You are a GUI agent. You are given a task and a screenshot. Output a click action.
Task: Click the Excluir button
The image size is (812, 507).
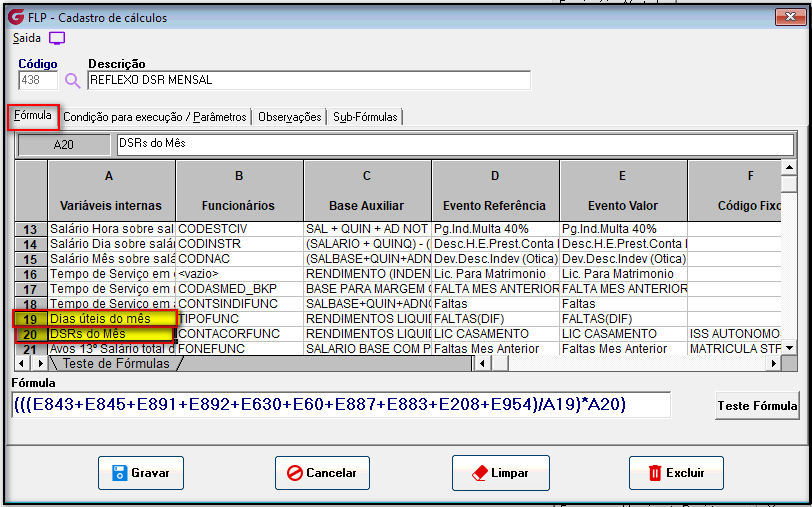tap(676, 473)
